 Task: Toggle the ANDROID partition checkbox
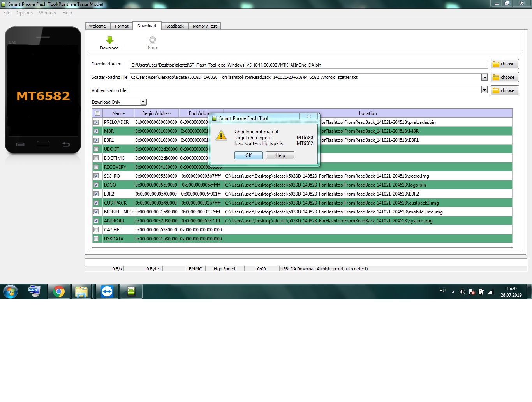96,221
